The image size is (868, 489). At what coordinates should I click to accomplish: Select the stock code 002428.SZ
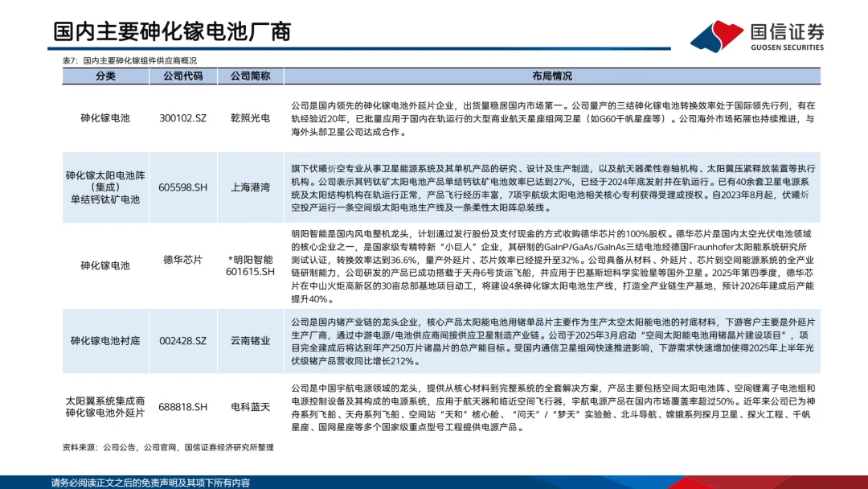pyautogui.click(x=182, y=340)
